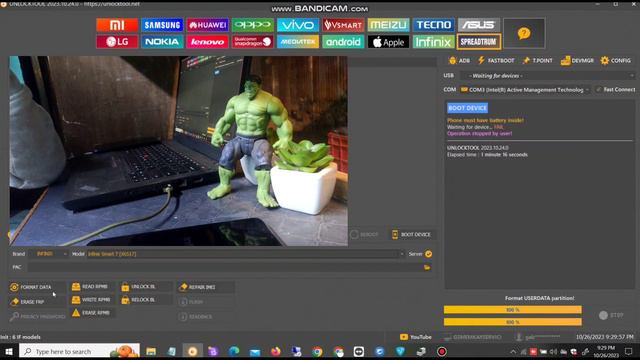Open the DevMgr tab
640x360 pixels.
click(577, 60)
